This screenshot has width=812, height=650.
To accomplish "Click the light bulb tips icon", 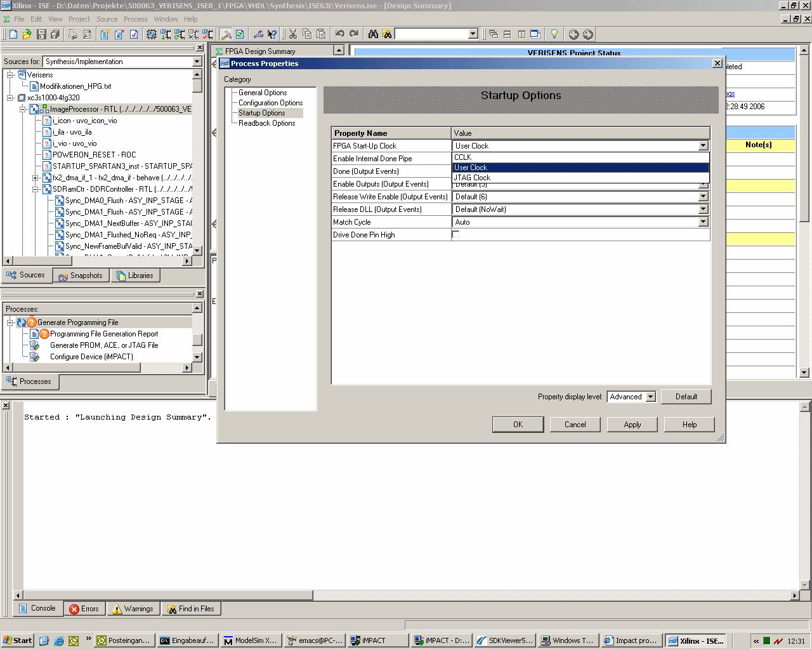I will [x=554, y=34].
